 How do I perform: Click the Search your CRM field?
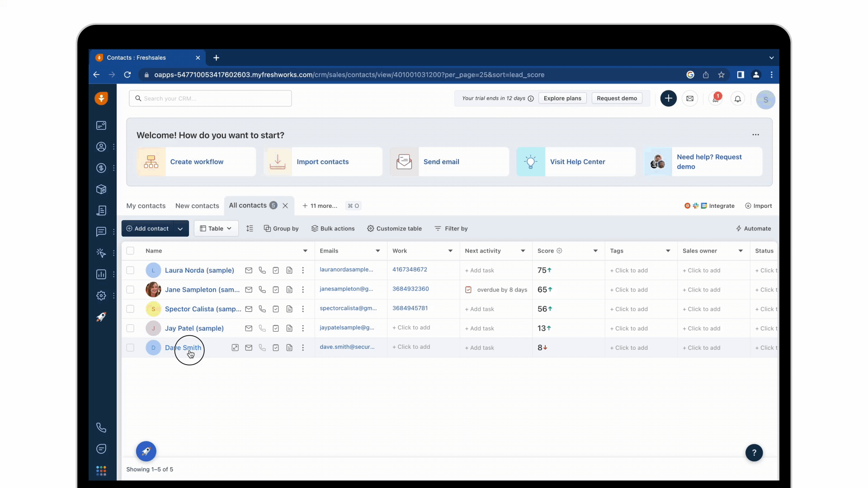pos(210,99)
